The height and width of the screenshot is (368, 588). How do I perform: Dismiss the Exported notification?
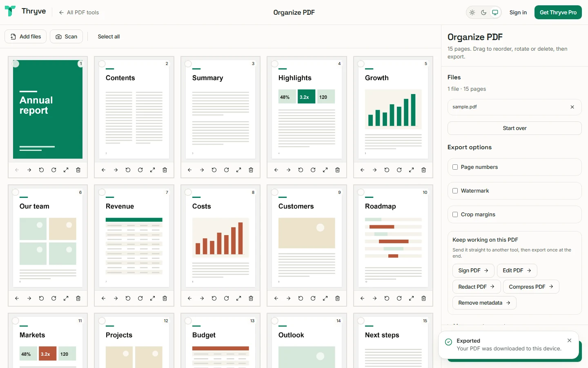[x=569, y=341]
